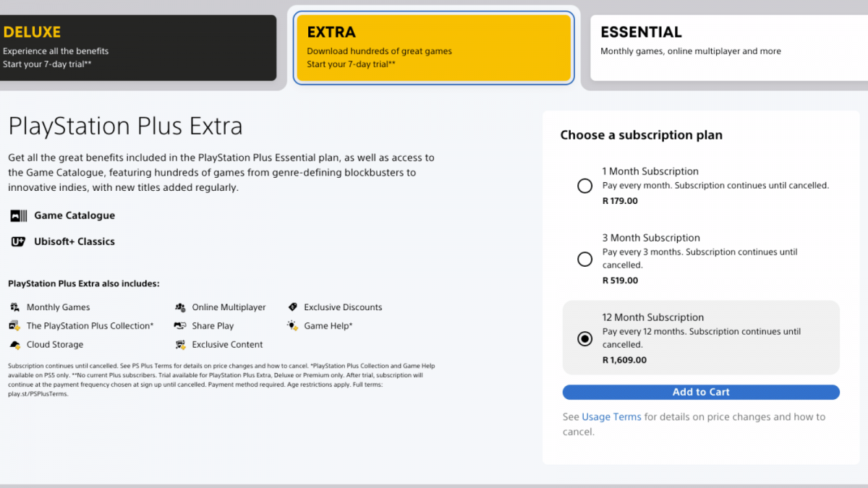Image resolution: width=868 pixels, height=488 pixels.
Task: Click the highlighted 12 Month Subscription option row
Action: click(700, 338)
